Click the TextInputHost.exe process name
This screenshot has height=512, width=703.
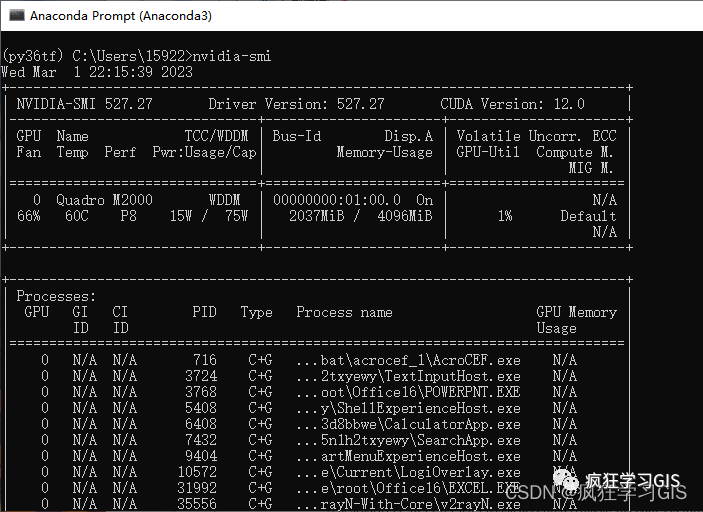408,376
